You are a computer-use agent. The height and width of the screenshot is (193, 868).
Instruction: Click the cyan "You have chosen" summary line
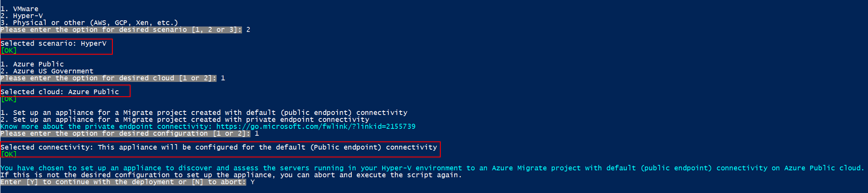[432, 168]
